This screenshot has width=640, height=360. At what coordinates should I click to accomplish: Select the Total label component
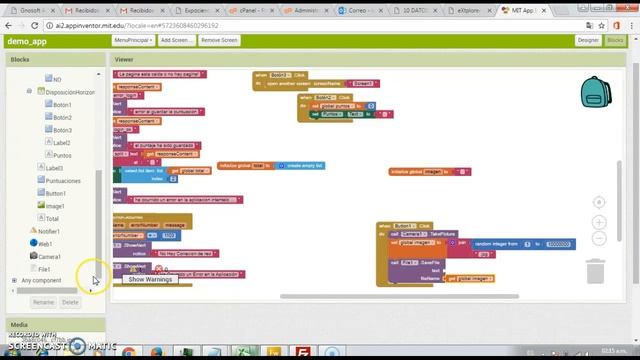tap(48, 218)
